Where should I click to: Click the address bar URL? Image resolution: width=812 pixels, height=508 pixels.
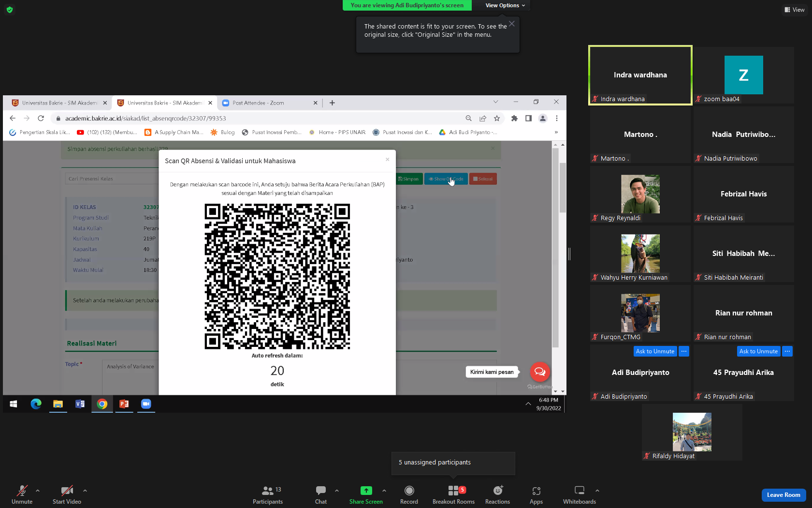pos(145,119)
